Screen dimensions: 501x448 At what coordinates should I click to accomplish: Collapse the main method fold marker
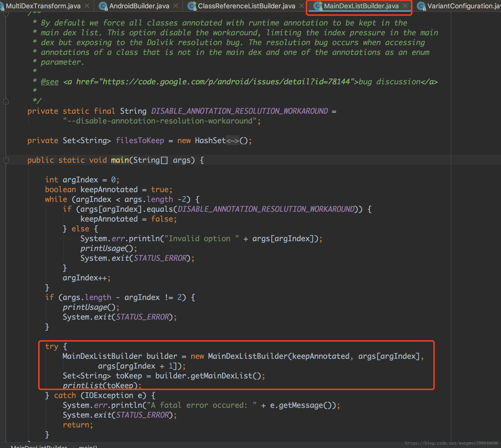6,160
